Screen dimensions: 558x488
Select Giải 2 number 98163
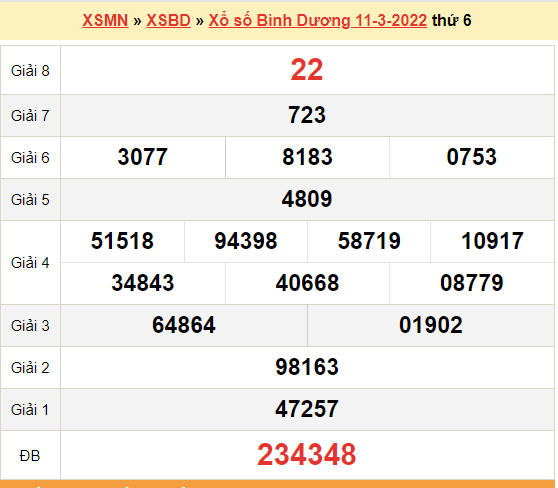point(307,367)
